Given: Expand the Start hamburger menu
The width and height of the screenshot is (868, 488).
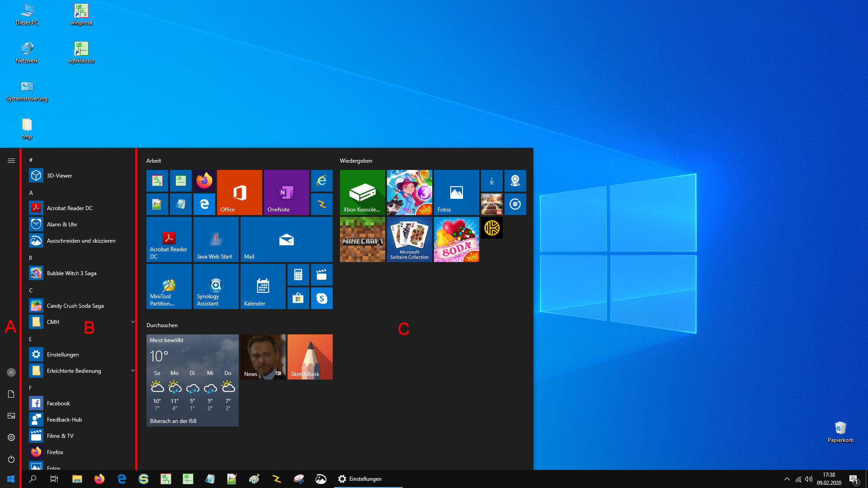Looking at the screenshot, I should click(11, 160).
